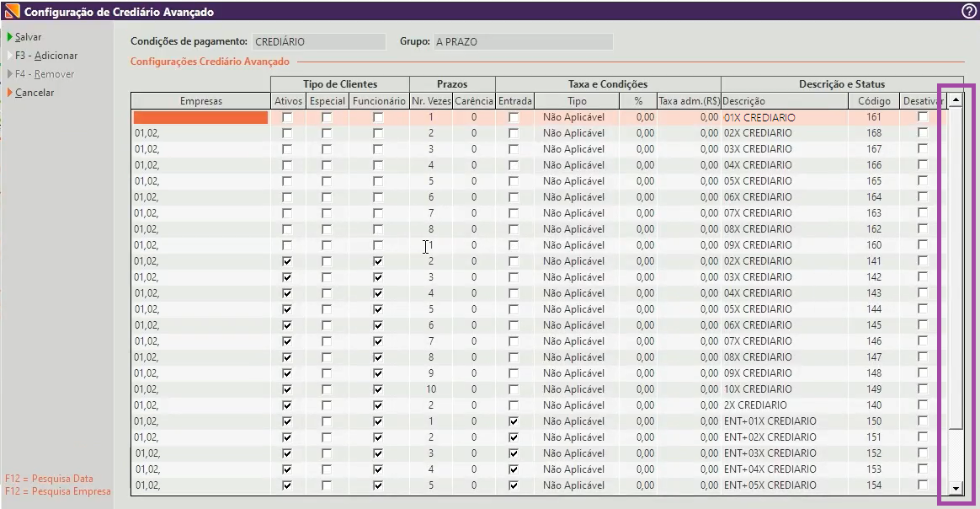Screen dimensions: 980x509
Task: Check Desativar for code 161 row
Action: (923, 118)
